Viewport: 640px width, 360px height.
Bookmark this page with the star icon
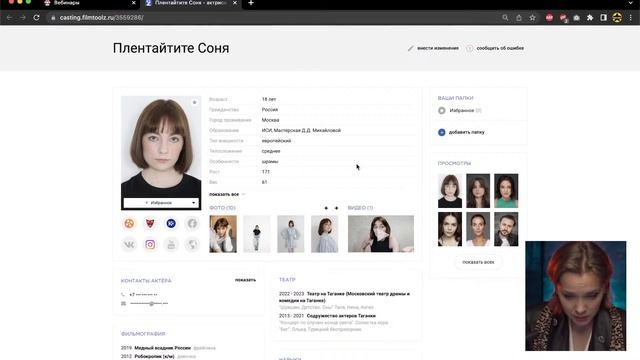[x=533, y=18]
